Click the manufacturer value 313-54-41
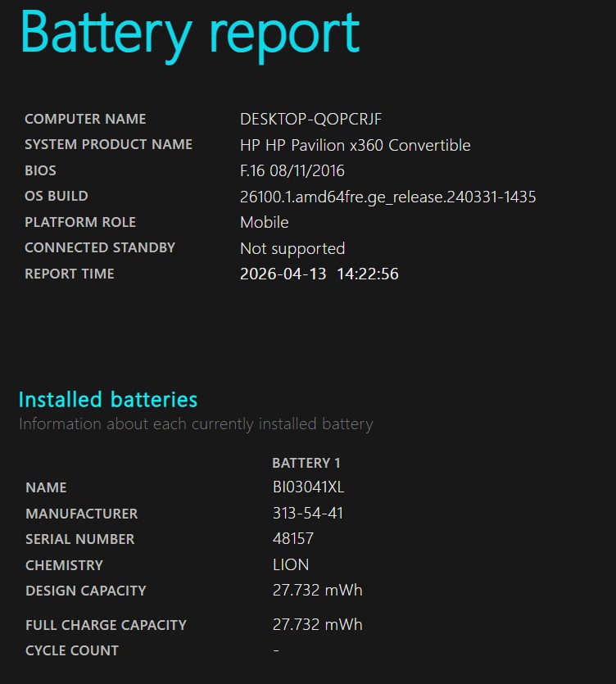 (x=307, y=514)
